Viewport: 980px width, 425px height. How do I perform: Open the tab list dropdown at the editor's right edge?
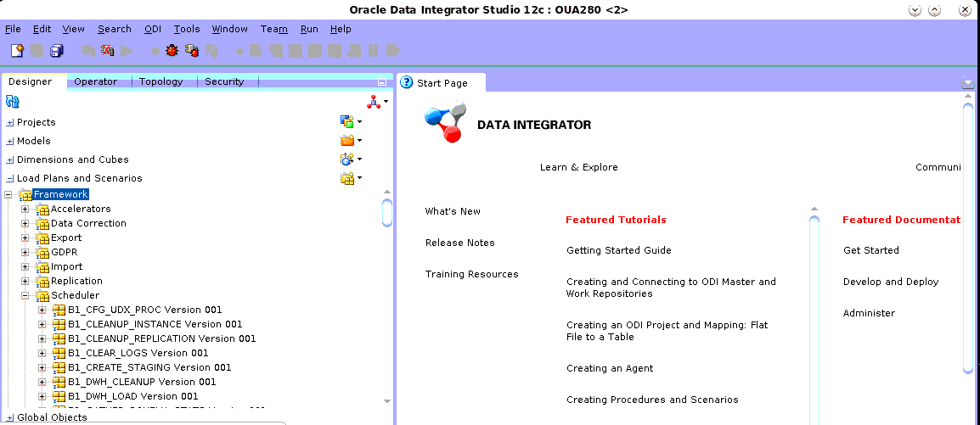(968, 83)
